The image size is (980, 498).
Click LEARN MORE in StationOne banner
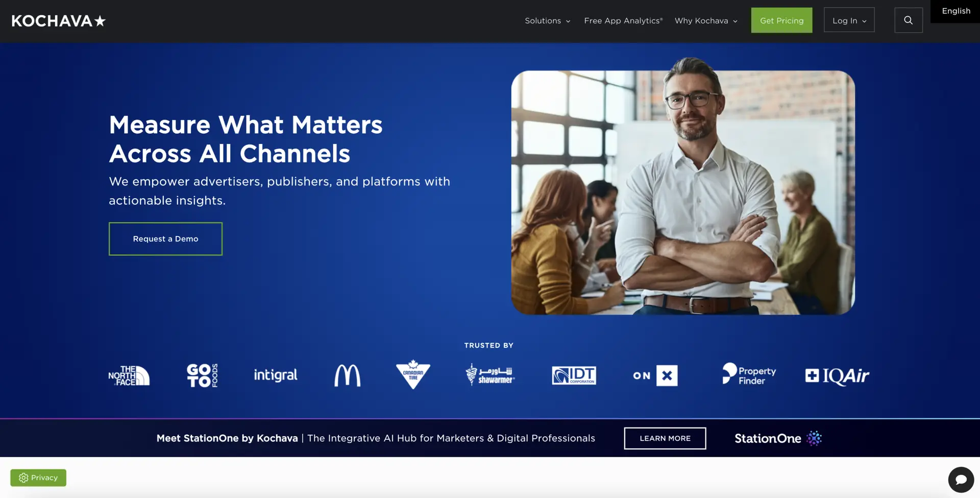point(665,438)
